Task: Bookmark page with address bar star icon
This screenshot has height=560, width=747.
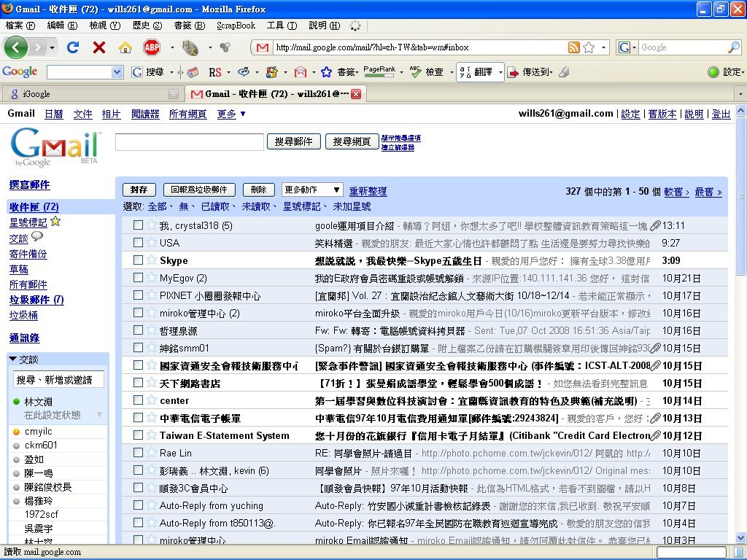Action: click(589, 47)
